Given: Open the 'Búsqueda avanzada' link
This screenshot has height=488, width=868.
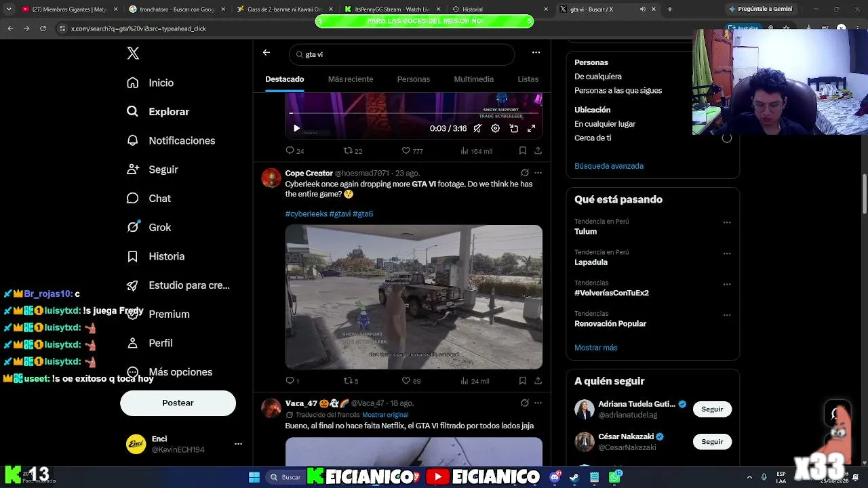Looking at the screenshot, I should click(x=609, y=166).
